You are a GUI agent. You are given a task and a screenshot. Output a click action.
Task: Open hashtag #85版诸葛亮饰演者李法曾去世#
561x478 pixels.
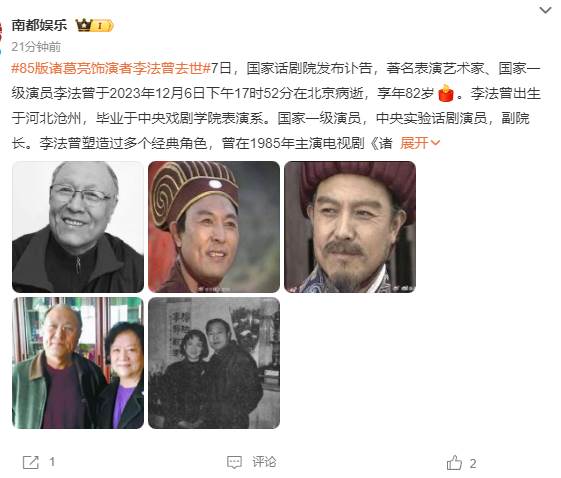click(x=111, y=68)
